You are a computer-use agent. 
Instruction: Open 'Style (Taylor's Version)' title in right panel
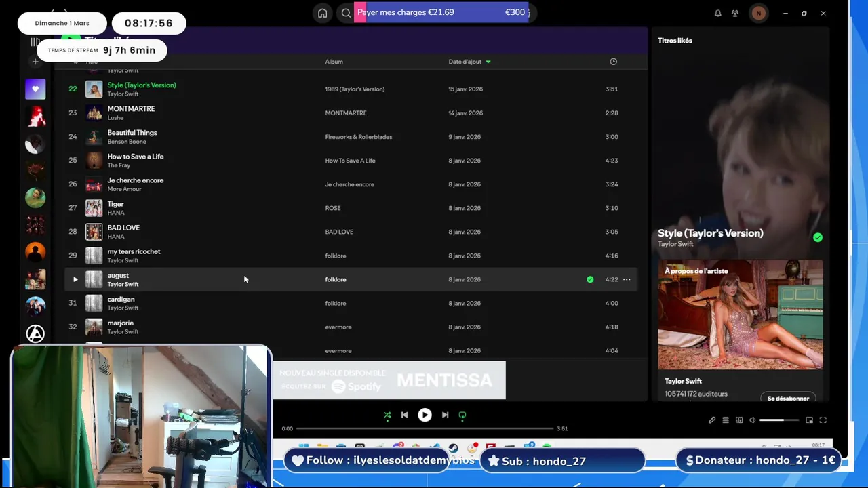point(710,233)
